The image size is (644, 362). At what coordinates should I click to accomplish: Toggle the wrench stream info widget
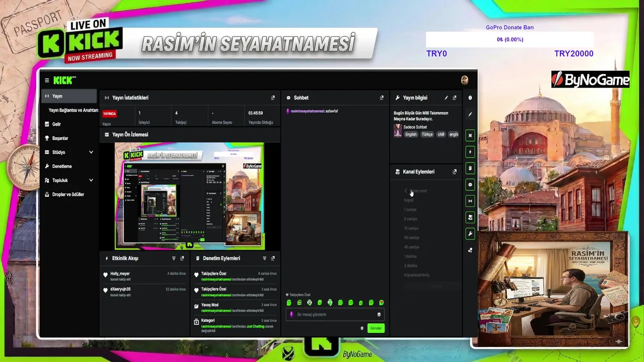point(470,234)
